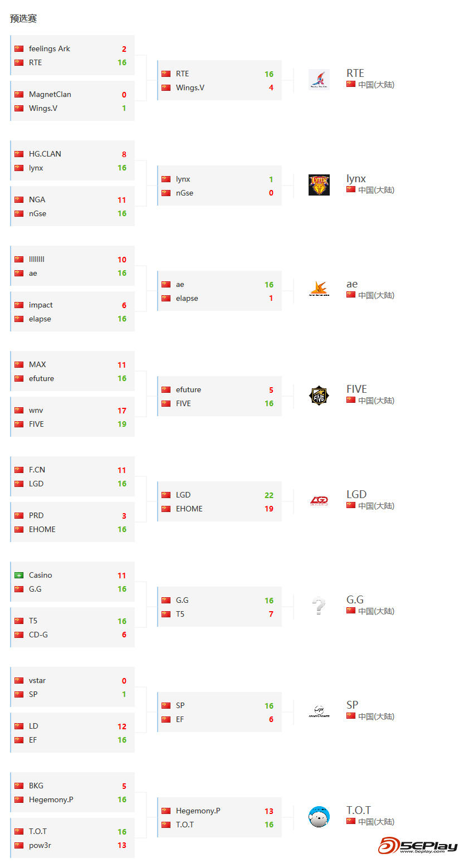Open the feelings Ark vs RTE match

(72, 55)
